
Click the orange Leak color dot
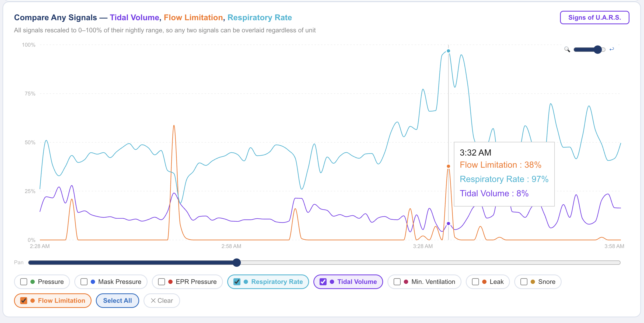click(x=484, y=281)
